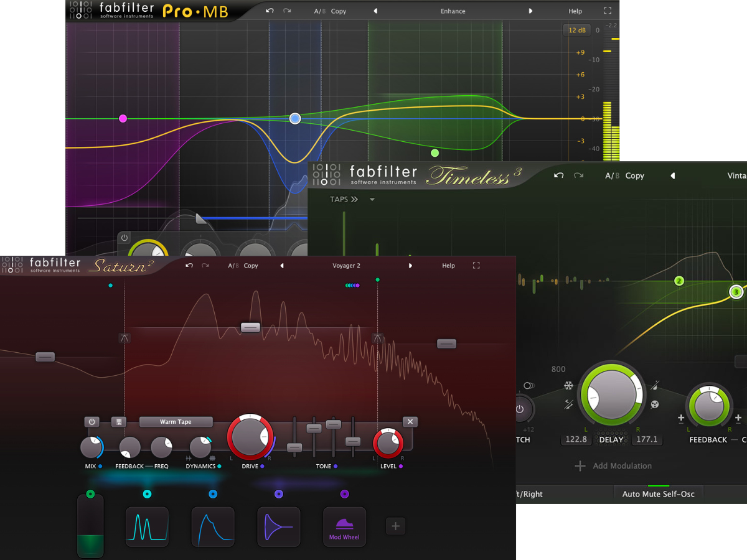The width and height of the screenshot is (747, 560).
Task: Undo last change in Timeless 3
Action: [558, 175]
